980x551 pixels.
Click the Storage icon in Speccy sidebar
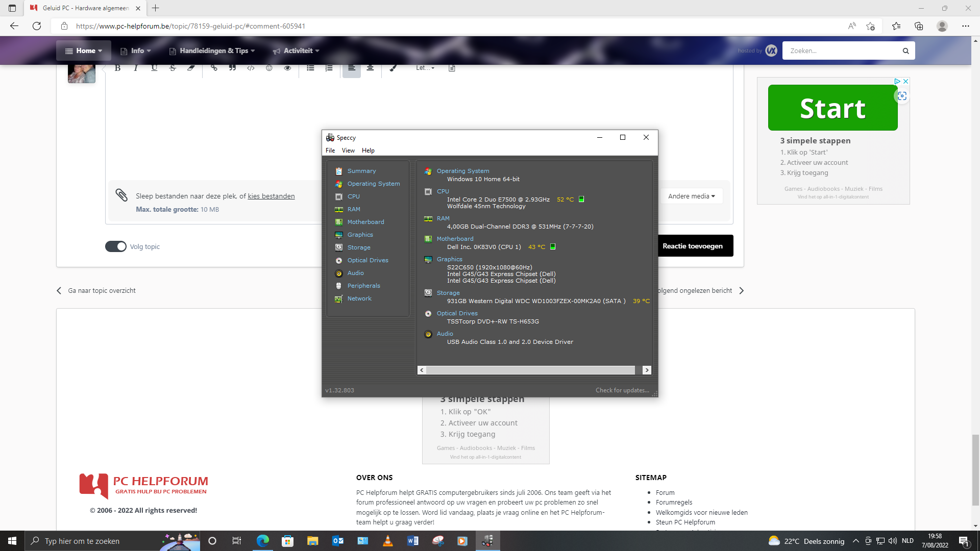click(x=338, y=247)
